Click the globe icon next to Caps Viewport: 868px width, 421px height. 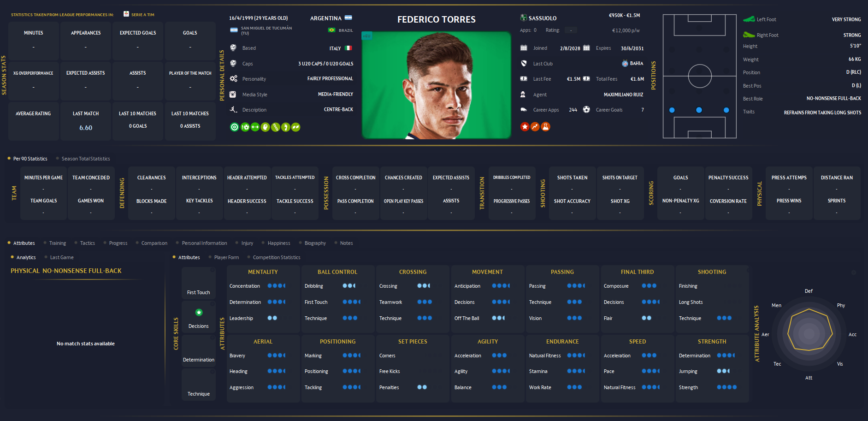point(233,64)
